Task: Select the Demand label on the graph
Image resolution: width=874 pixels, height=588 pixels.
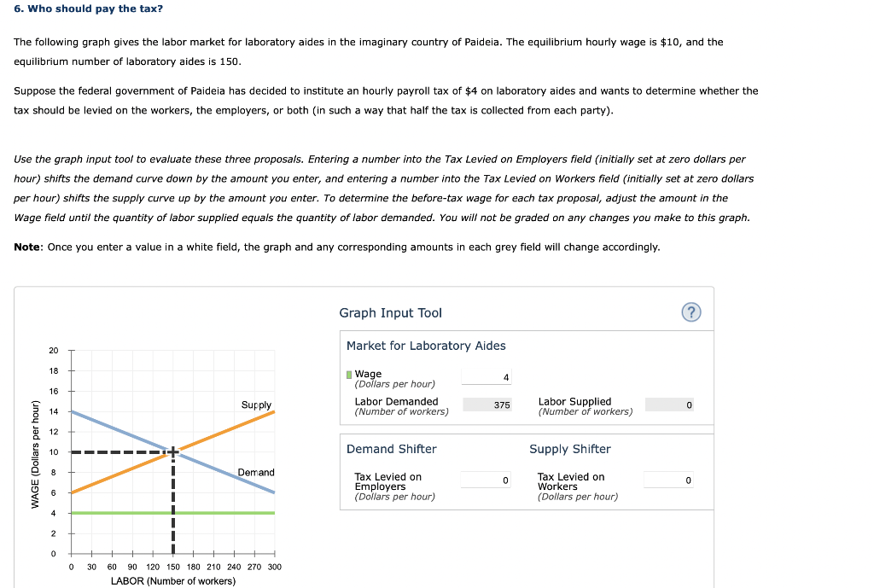Action: (256, 471)
